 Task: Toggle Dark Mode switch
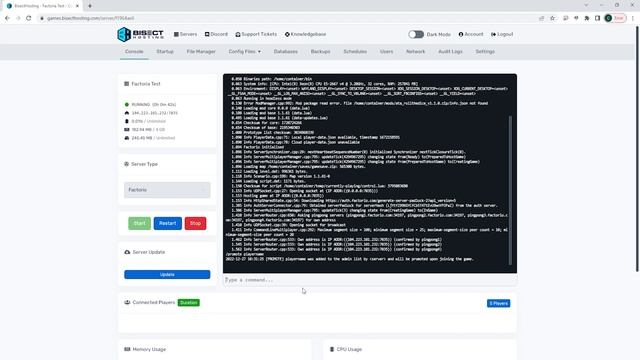416,34
